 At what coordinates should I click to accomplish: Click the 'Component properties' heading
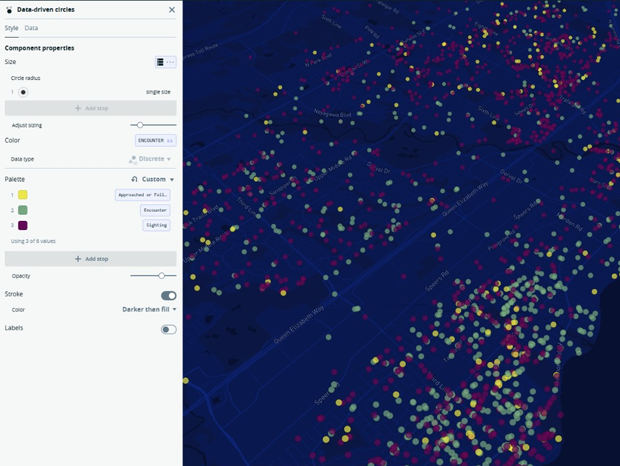pyautogui.click(x=40, y=48)
